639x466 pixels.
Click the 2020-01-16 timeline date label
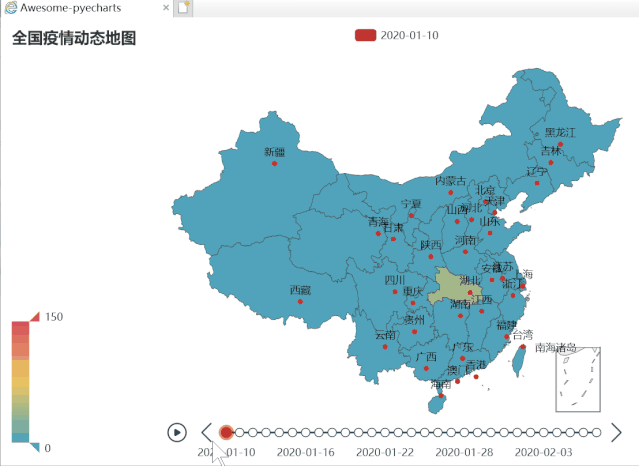coord(305,452)
